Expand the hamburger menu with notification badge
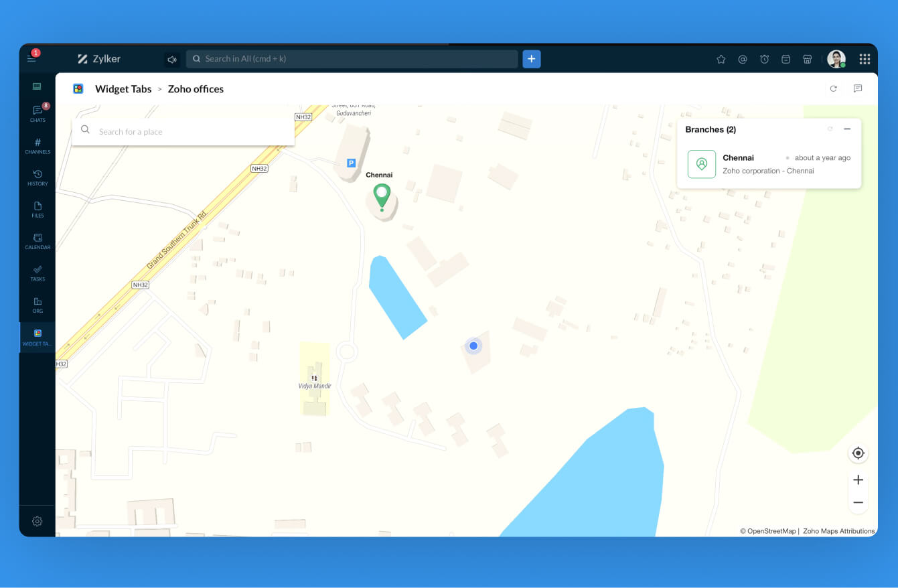Viewport: 898px width, 588px height. coord(31,59)
